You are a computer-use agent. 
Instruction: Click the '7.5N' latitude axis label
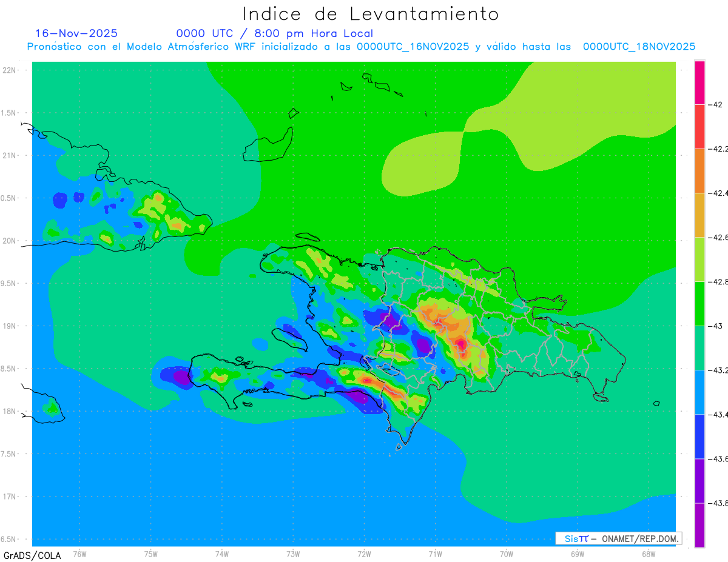click(9, 454)
